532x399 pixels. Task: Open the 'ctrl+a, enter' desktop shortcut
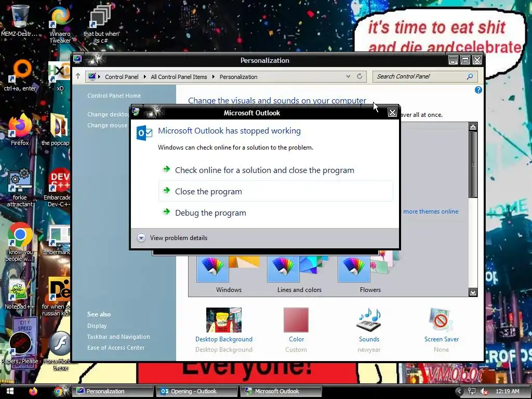20,75
